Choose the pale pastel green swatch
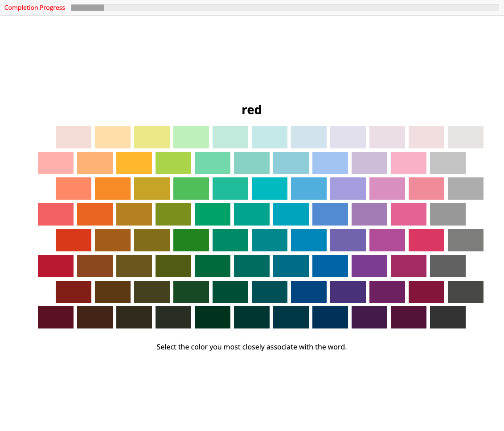504x431 pixels. pos(191,137)
